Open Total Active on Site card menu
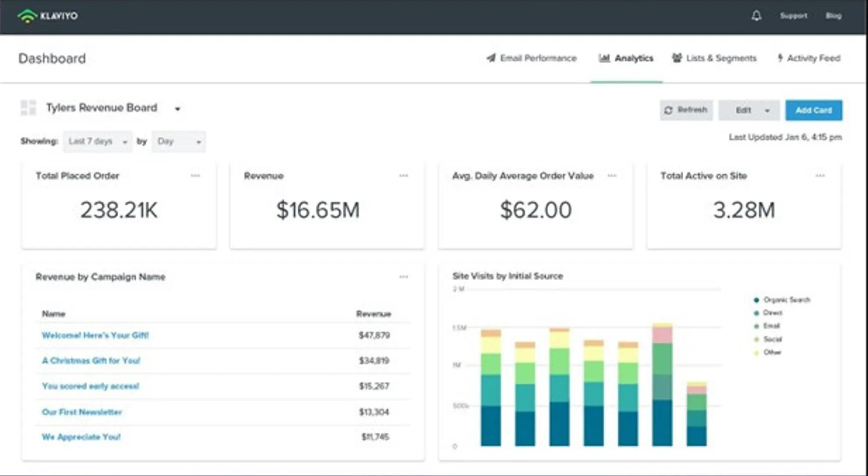The width and height of the screenshot is (868, 476). coord(820,176)
